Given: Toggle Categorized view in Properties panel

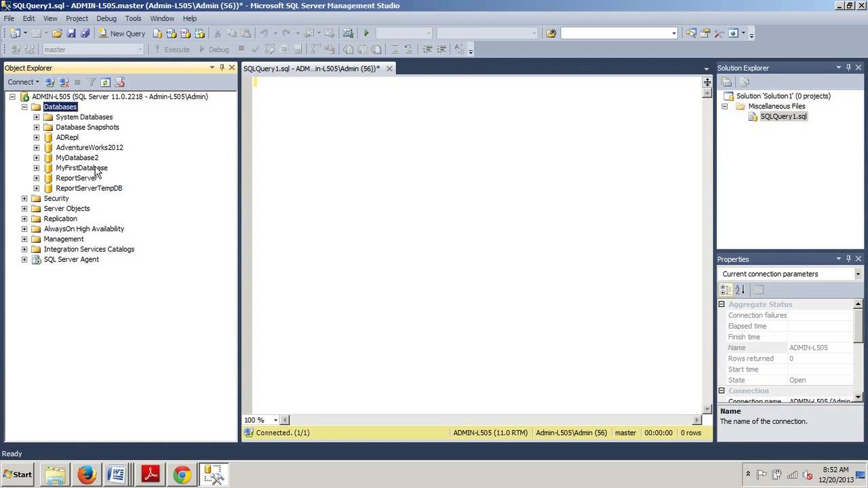Looking at the screenshot, I should [x=726, y=289].
